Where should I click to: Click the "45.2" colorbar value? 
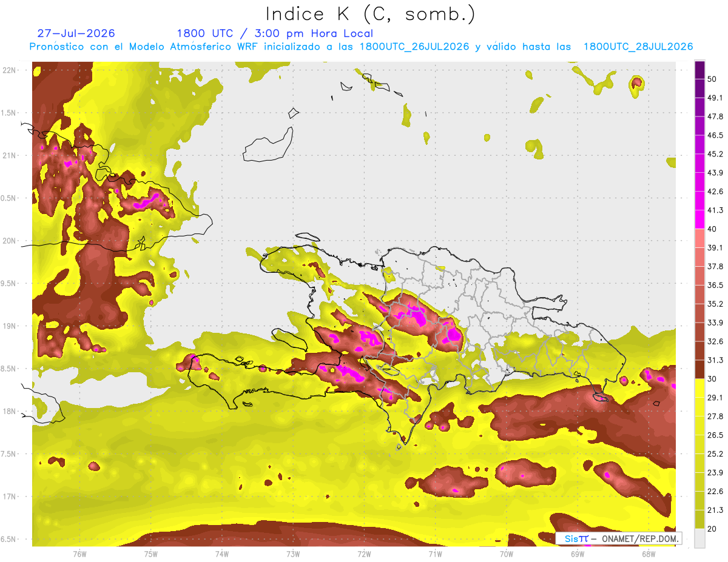[715, 154]
